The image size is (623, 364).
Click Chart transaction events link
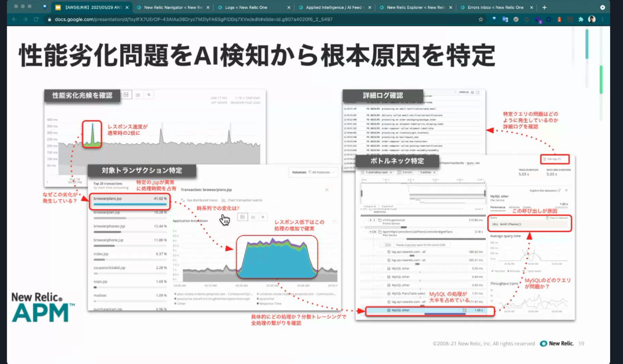(x=242, y=200)
